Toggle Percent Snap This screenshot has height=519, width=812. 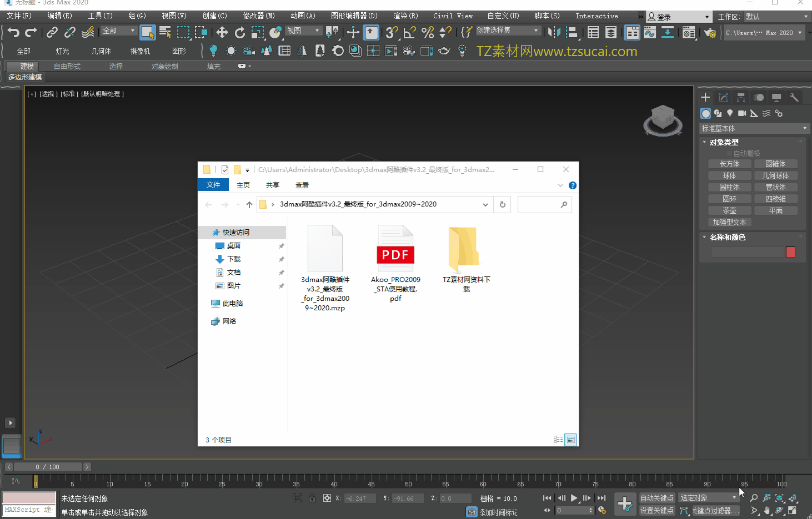click(428, 33)
